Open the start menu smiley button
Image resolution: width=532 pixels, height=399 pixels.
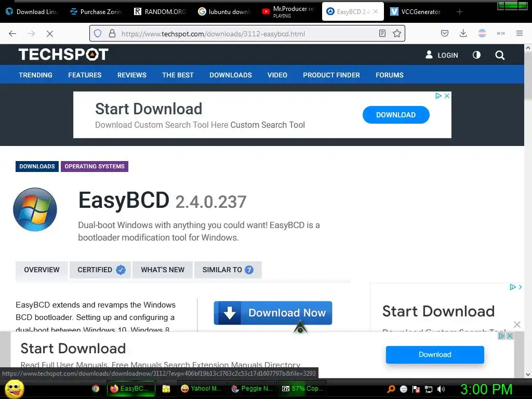click(14, 389)
